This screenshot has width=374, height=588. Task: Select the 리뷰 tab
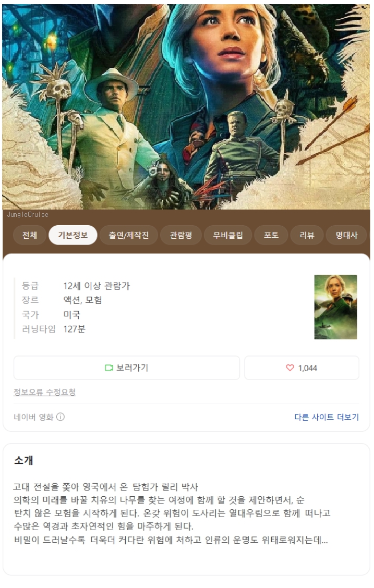(x=307, y=235)
